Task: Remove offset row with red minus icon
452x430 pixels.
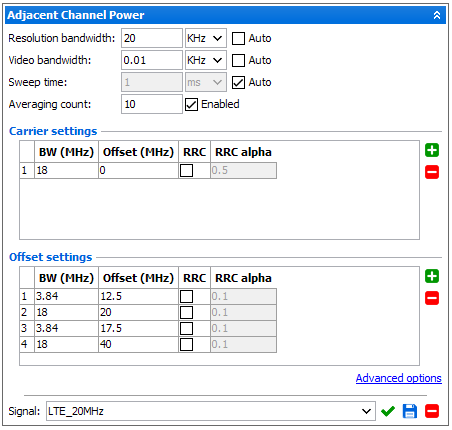Action: [432, 298]
